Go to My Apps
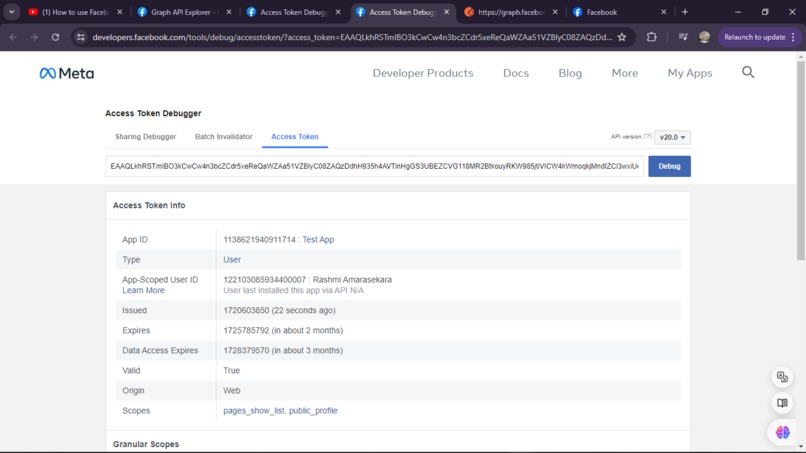The image size is (806, 453). tap(690, 73)
